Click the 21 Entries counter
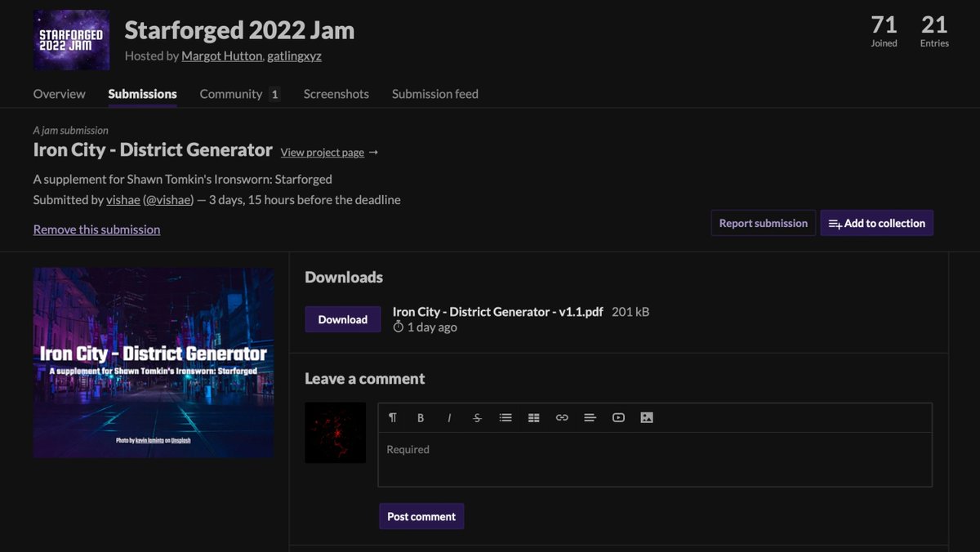Viewport: 980px width, 552px height. pos(934,31)
